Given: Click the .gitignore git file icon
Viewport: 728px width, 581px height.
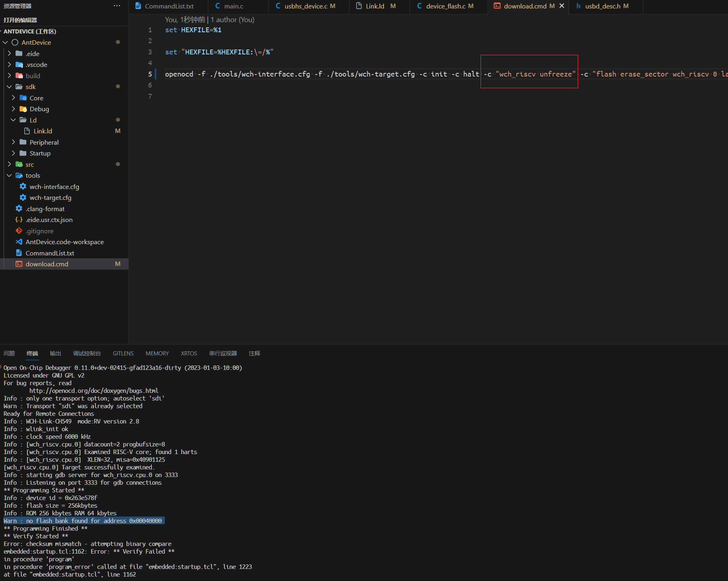Looking at the screenshot, I should 19,231.
